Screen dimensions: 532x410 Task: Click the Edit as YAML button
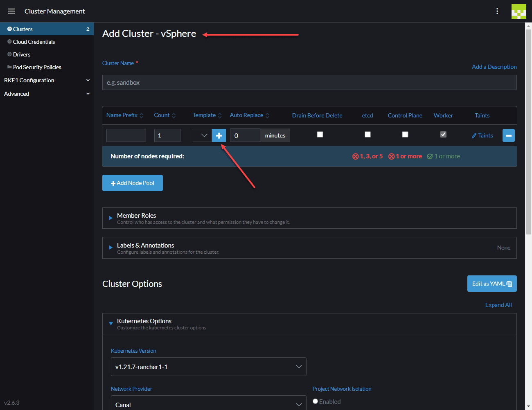(x=492, y=284)
